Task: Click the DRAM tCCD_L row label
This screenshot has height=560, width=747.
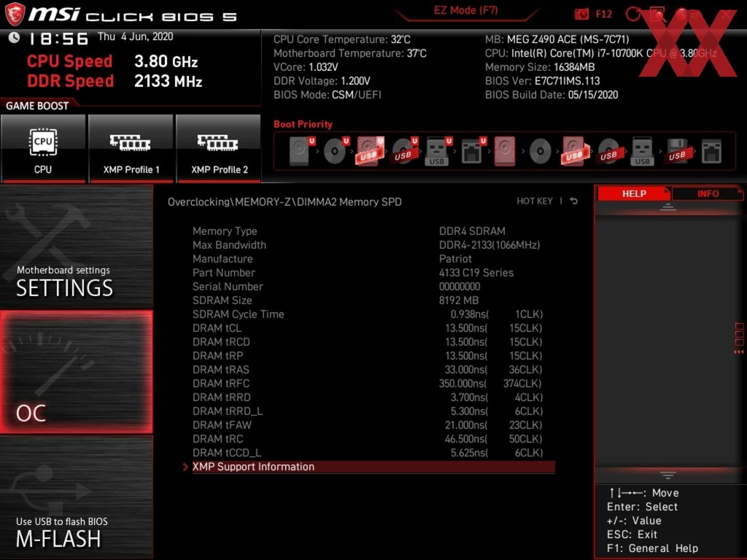Action: click(226, 453)
